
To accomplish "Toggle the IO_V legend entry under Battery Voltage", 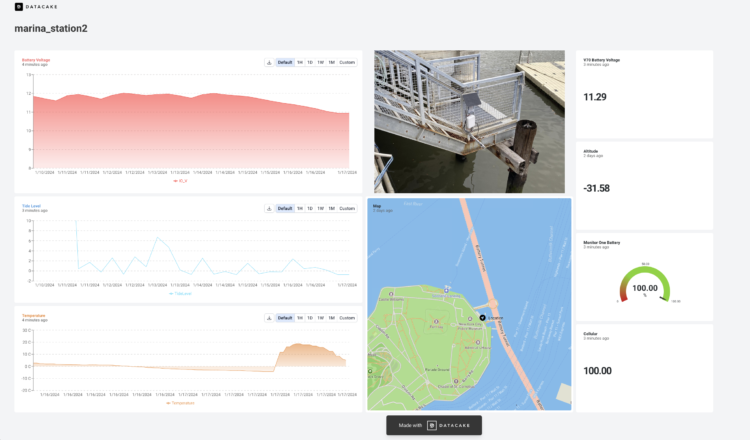I will click(x=180, y=181).
